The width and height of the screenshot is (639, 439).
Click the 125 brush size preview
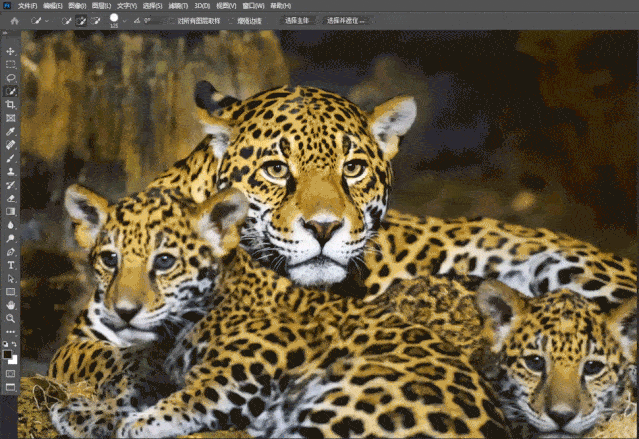114,20
